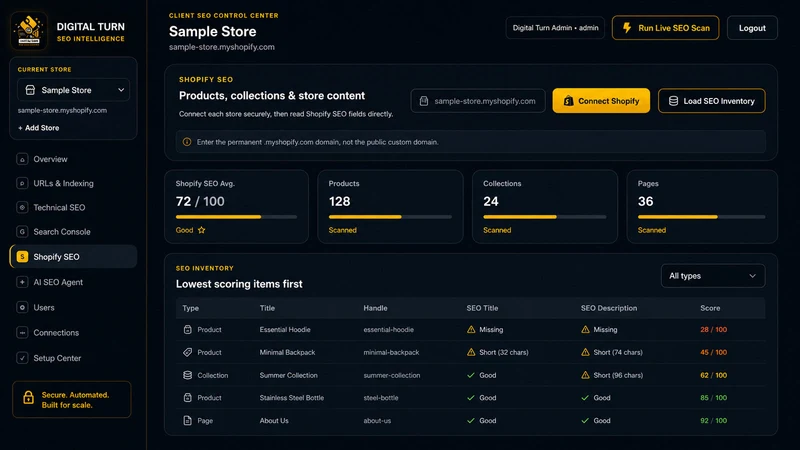The image size is (800, 450).
Task: Click the Search Console sidebar icon
Action: [22, 232]
